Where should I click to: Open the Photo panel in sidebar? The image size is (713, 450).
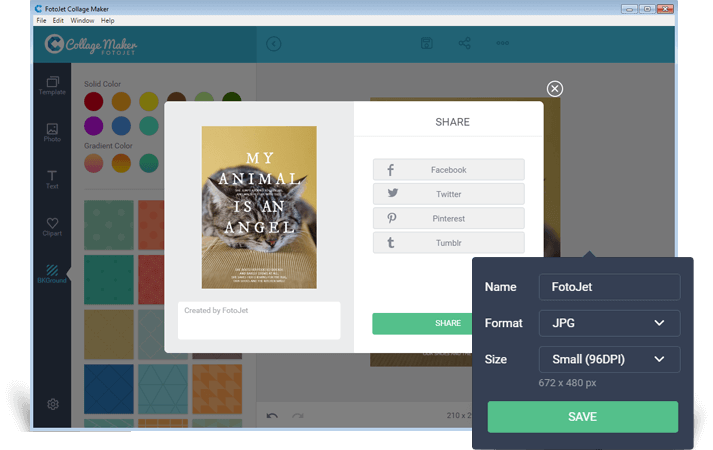52,133
